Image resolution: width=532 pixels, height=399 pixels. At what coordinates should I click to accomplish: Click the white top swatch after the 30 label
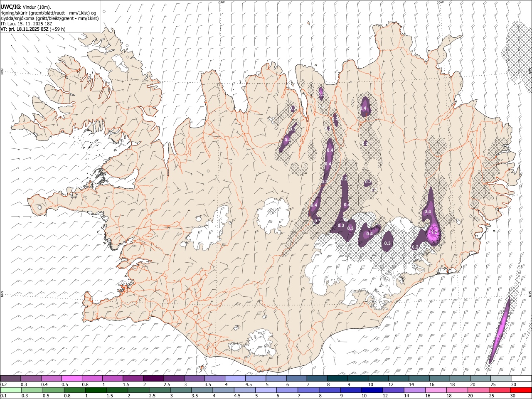(x=521, y=379)
